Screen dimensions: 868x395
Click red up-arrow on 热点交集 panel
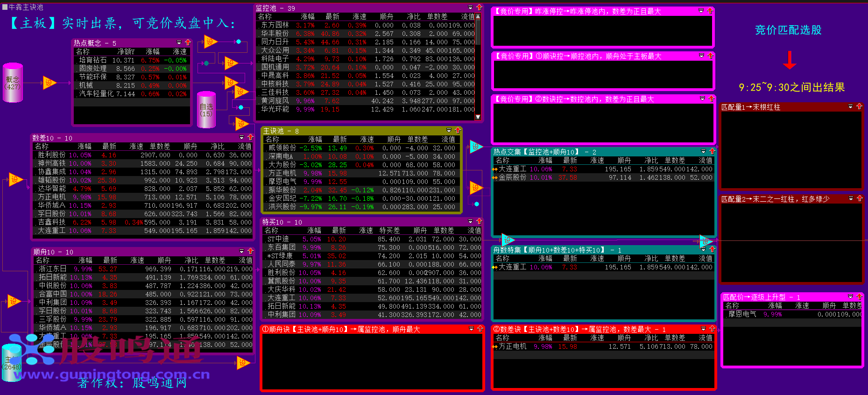712,151
